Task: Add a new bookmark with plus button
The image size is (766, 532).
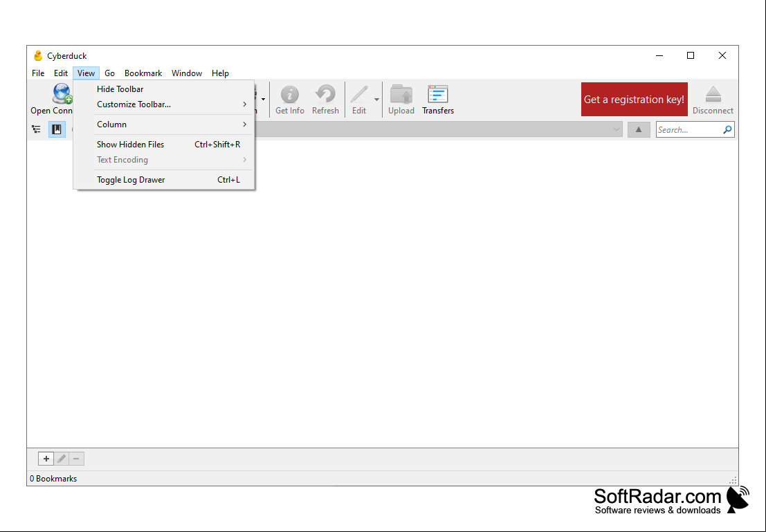Action: pos(46,459)
